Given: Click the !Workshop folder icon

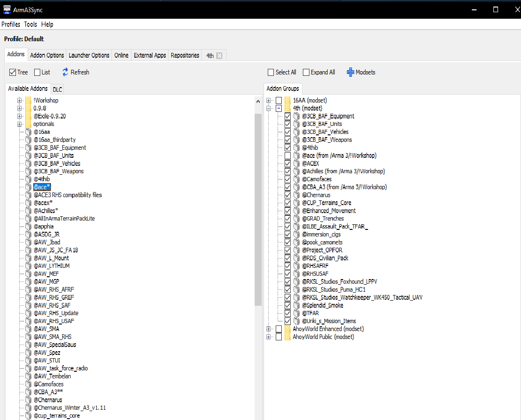Looking at the screenshot, I should [x=28, y=100].
